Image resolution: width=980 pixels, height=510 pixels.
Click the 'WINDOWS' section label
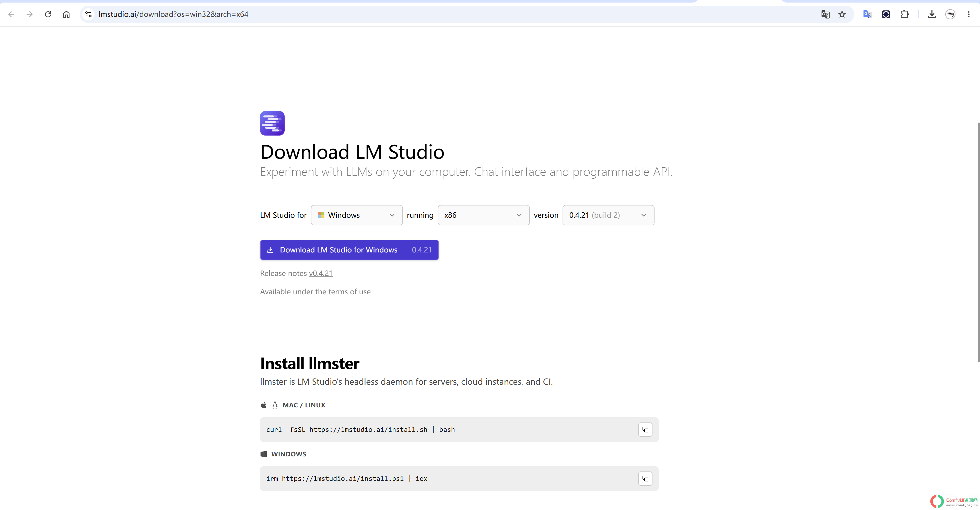(288, 454)
